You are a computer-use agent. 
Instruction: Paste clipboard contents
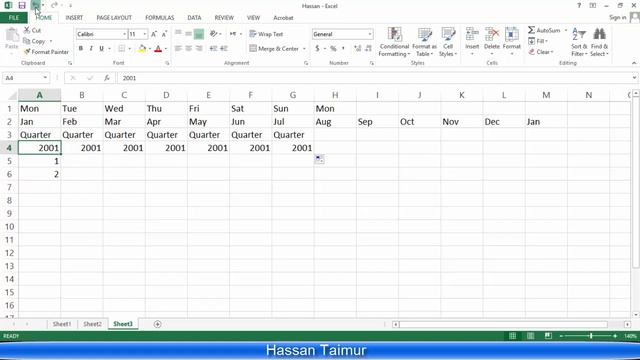pyautogui.click(x=12, y=39)
